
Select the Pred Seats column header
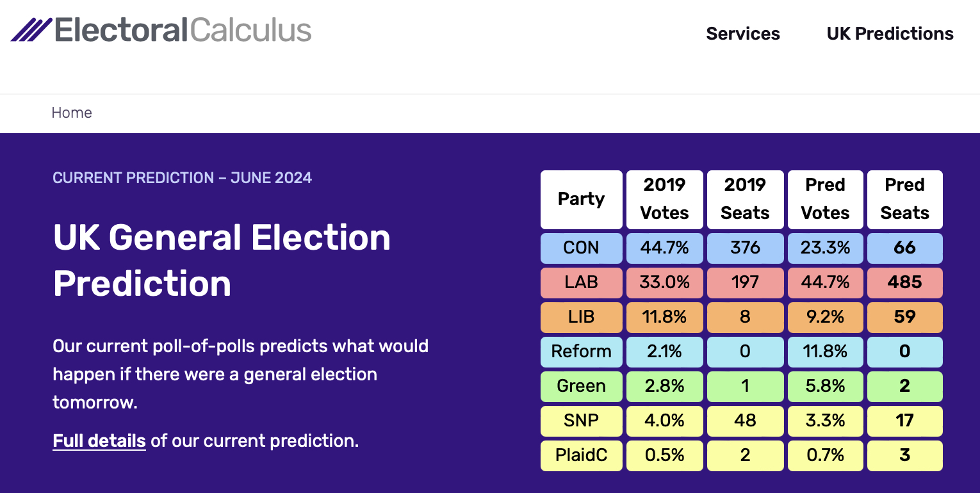904,199
